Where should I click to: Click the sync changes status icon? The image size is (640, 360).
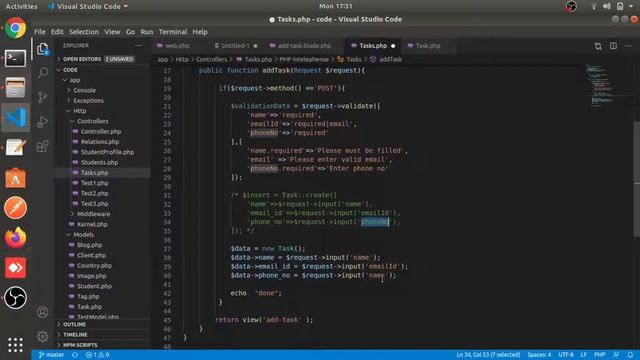pos(75,355)
